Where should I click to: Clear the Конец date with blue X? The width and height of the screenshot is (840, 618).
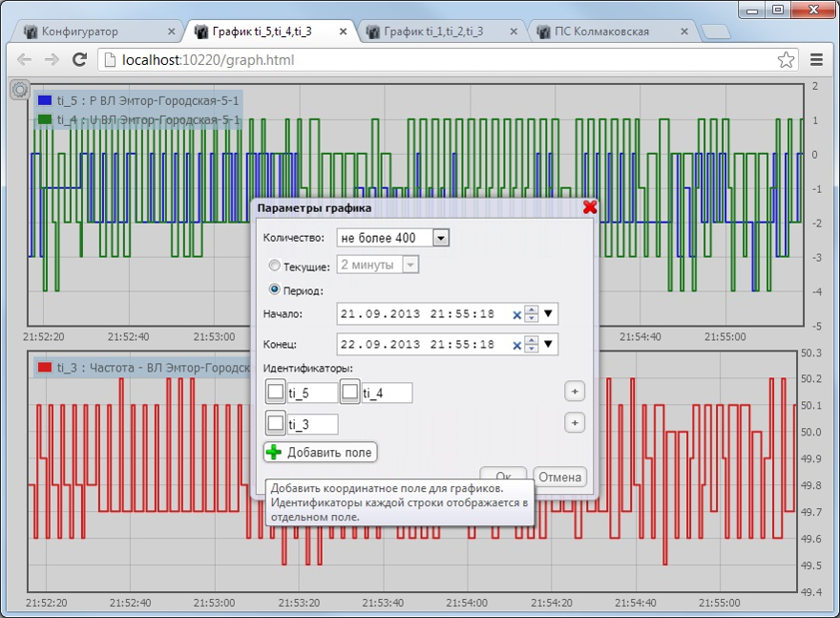516,345
